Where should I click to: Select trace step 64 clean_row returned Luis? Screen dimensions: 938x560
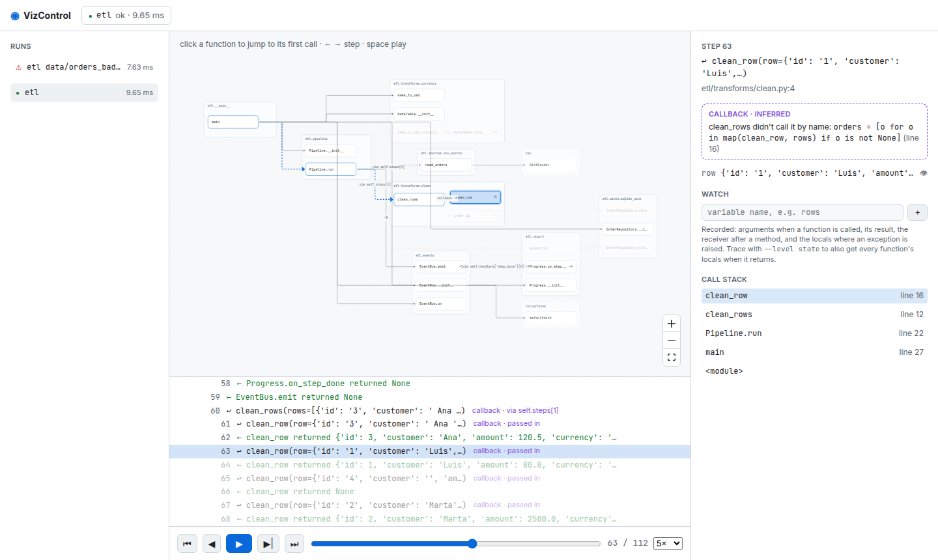click(x=430, y=465)
